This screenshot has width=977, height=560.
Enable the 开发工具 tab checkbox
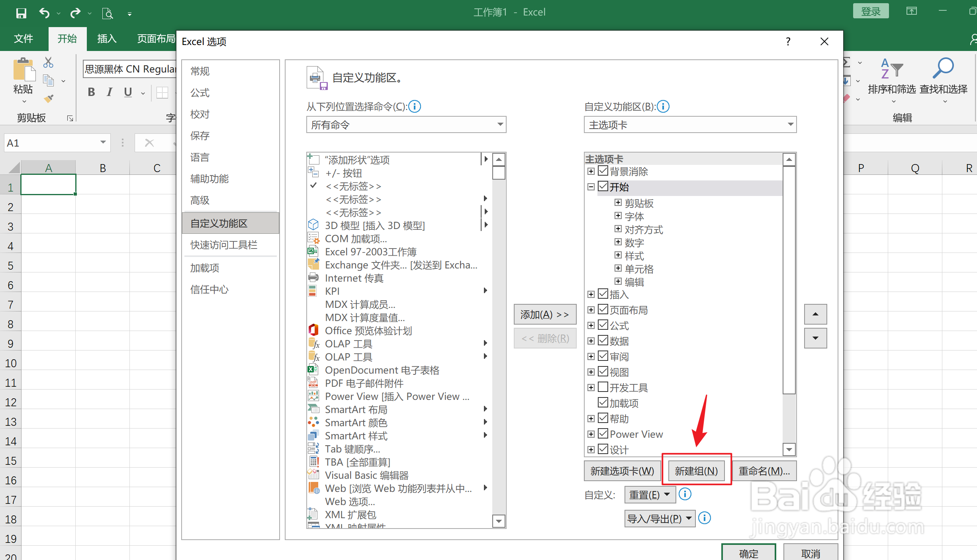click(603, 387)
